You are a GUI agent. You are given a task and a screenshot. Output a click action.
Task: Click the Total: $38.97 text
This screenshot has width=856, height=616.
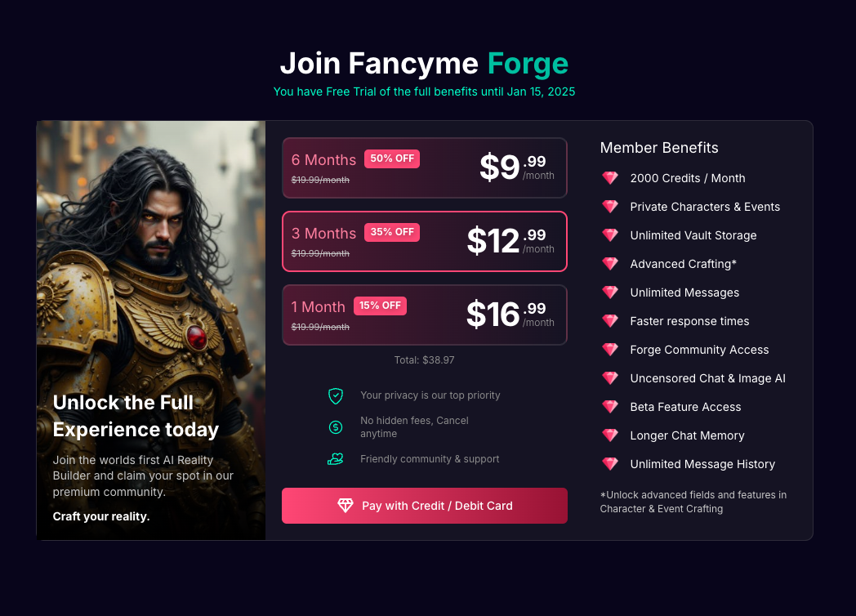425,359
